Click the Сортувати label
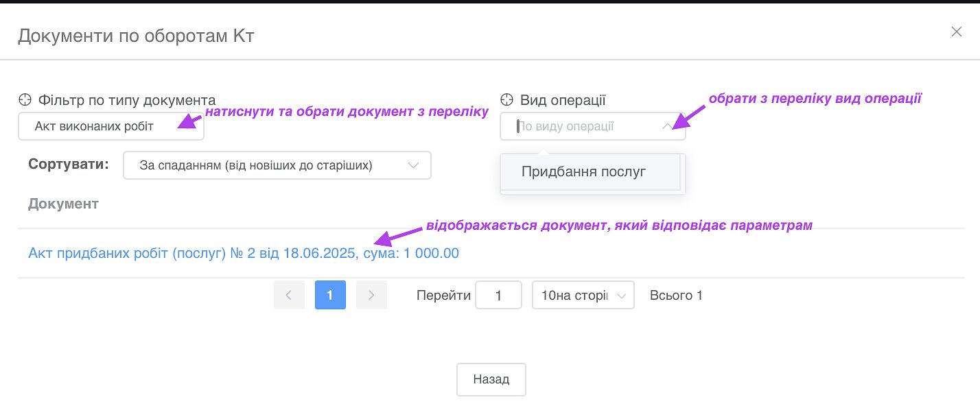The width and height of the screenshot is (980, 417). pos(69,165)
